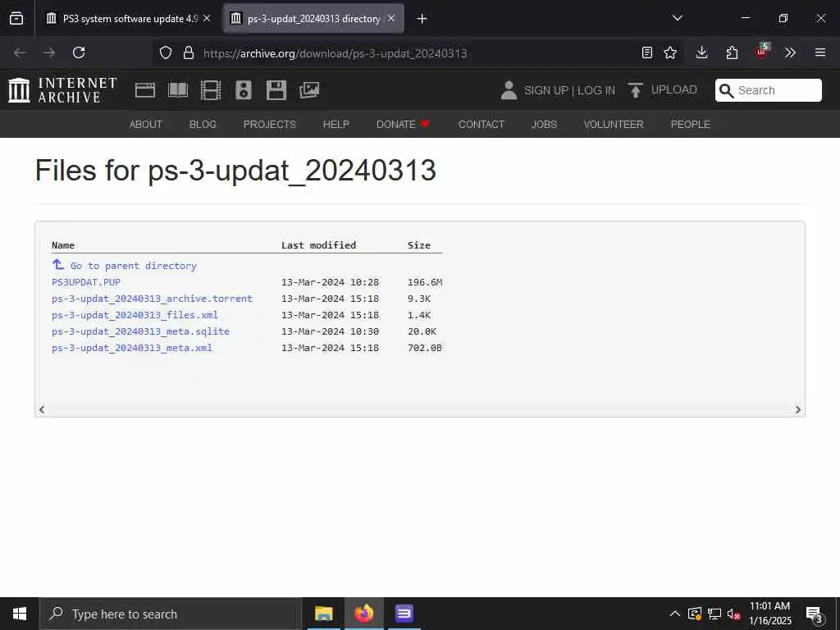This screenshot has height=630, width=840.
Task: Open the taskbar clock and date
Action: 769,614
